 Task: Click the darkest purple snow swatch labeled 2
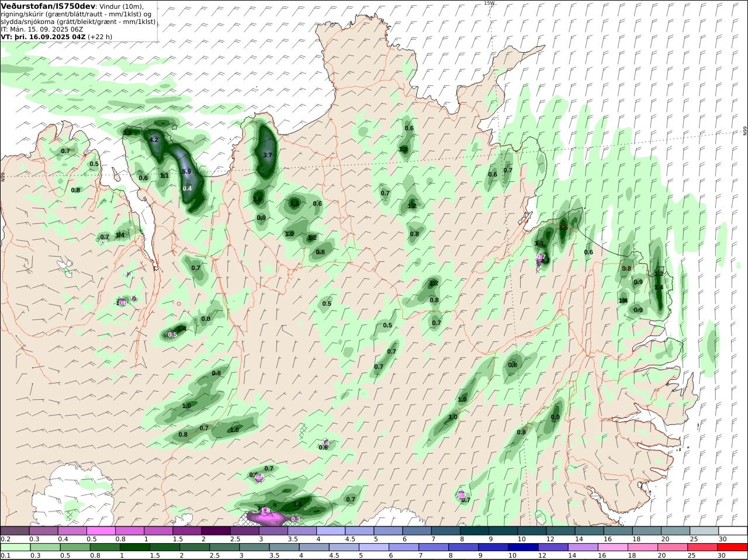215,531
